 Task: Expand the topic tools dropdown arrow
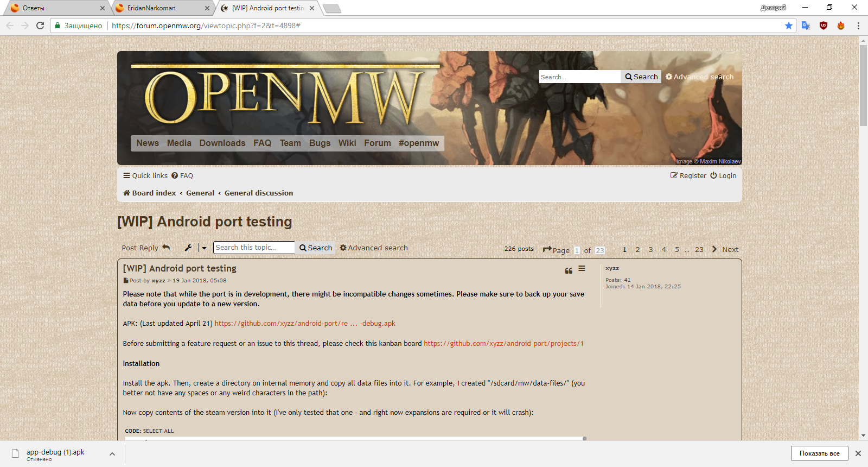point(204,248)
